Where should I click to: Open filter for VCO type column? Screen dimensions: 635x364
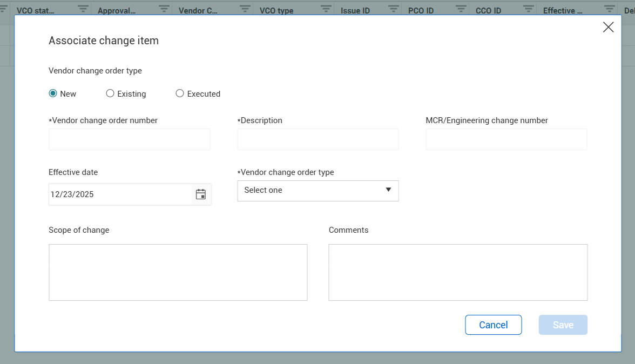tap(326, 9)
